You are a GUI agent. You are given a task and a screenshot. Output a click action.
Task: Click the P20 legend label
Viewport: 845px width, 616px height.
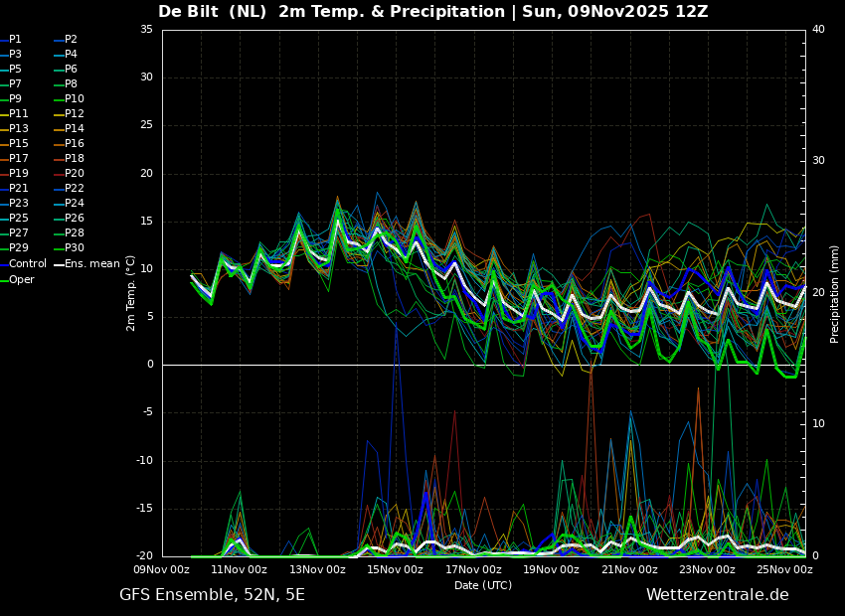pyautogui.click(x=69, y=174)
